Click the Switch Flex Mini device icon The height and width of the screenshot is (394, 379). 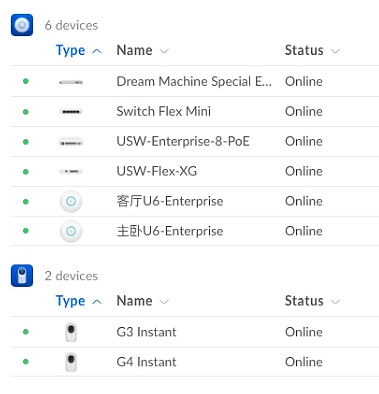click(x=71, y=112)
